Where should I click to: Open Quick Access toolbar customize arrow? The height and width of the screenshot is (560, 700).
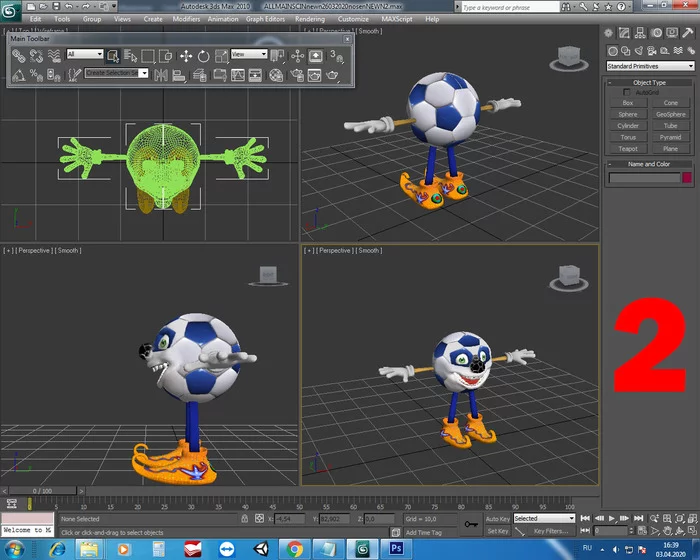(x=114, y=6)
